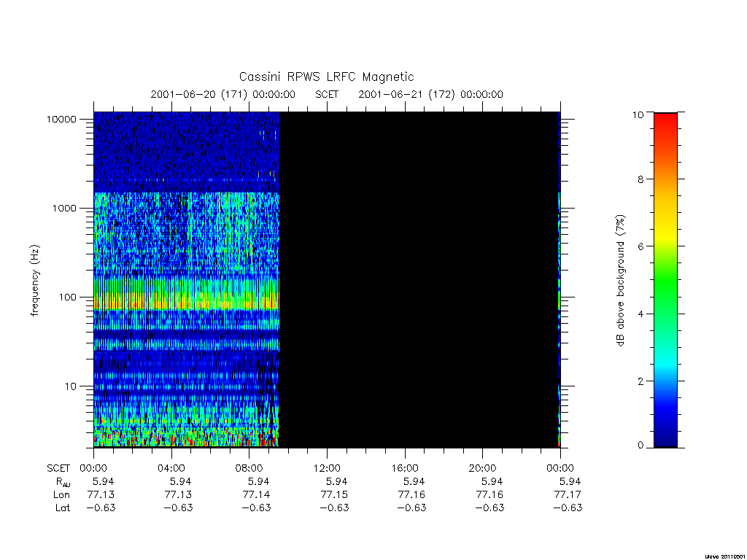Click the "Lat" row label

63,507
